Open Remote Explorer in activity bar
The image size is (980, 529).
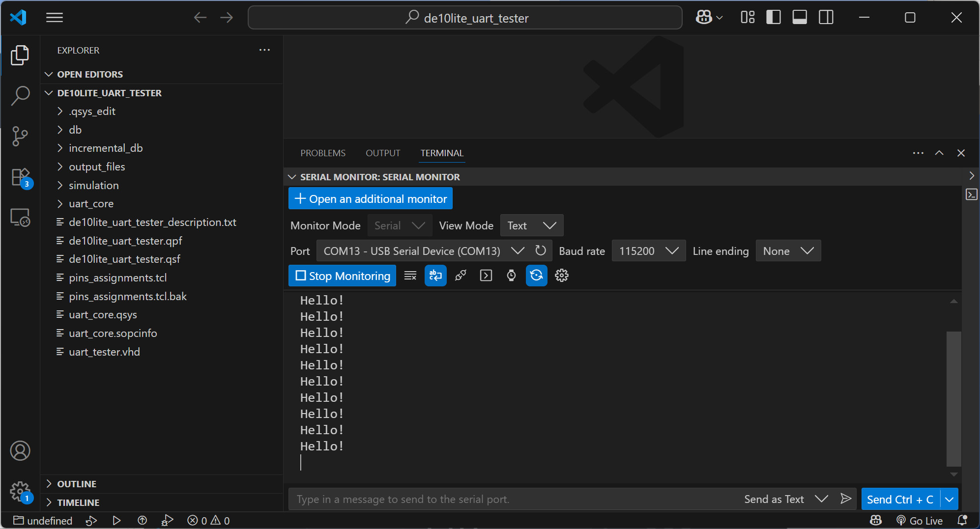[20, 217]
